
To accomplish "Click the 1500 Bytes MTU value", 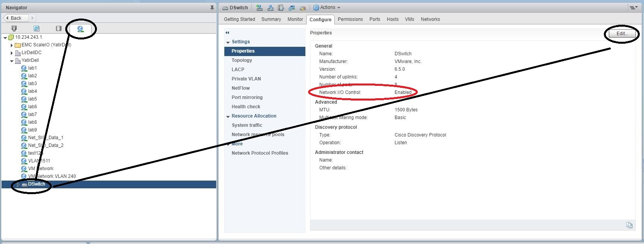I will (x=406, y=110).
